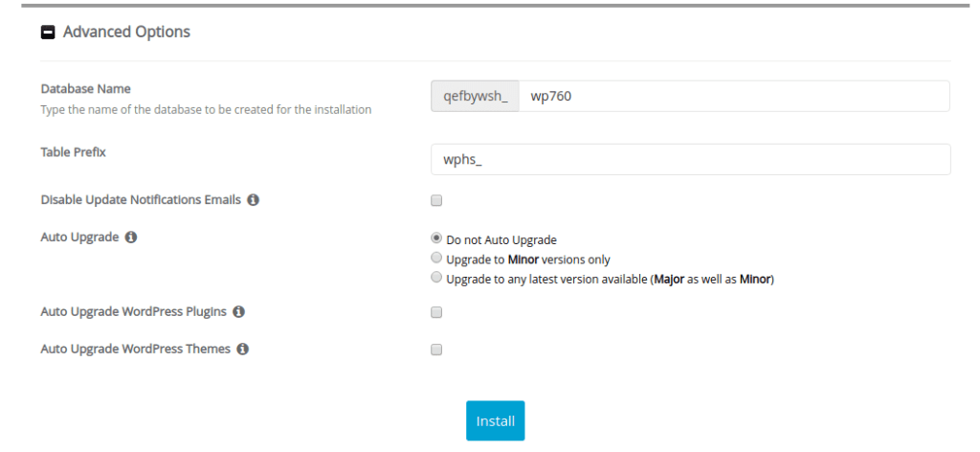Click the database description hint text
This screenshot has width=980, height=452.
click(207, 110)
